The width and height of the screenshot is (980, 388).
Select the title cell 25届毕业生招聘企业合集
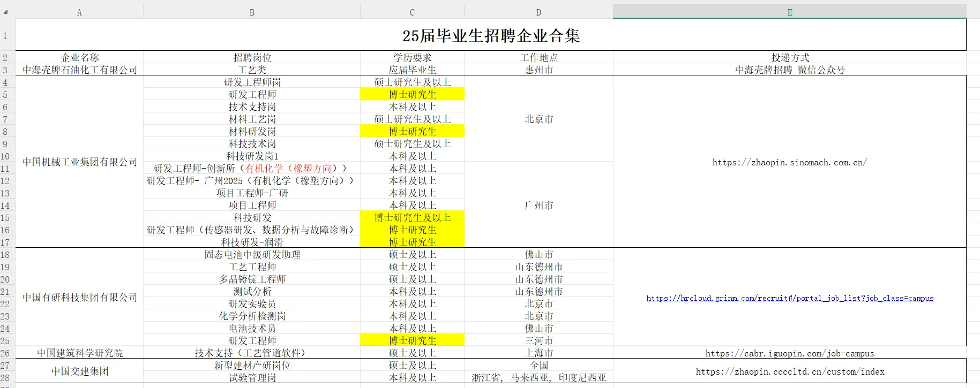pos(491,35)
